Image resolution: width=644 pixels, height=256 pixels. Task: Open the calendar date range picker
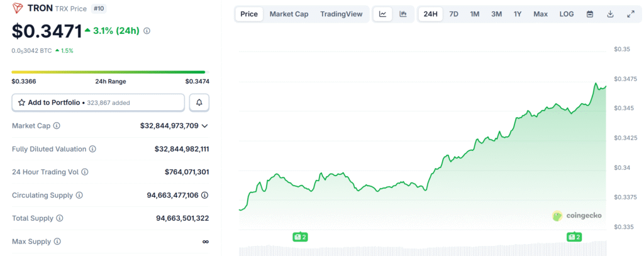click(589, 14)
